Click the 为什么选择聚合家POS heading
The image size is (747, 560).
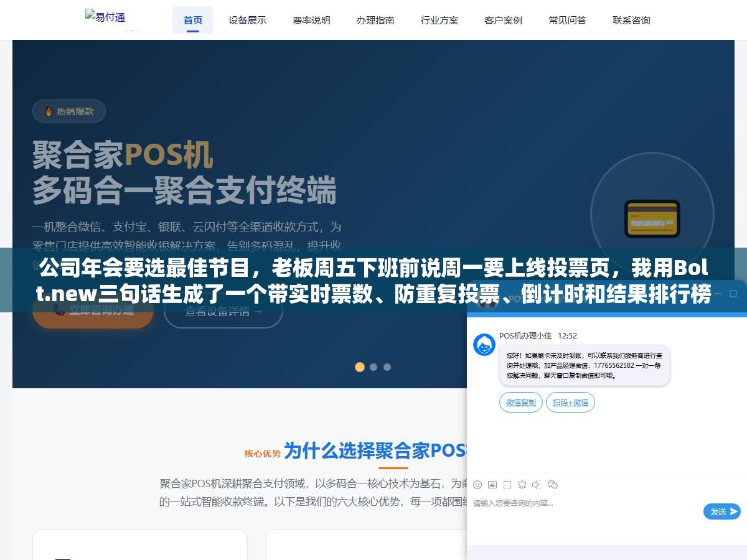(x=376, y=450)
